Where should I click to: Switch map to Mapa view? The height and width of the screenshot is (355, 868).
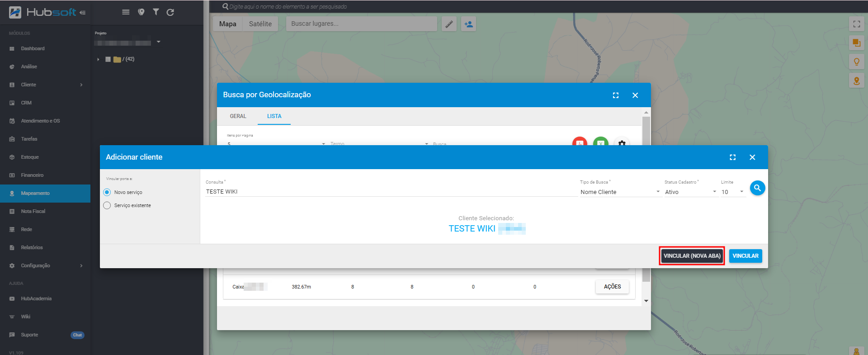(228, 24)
